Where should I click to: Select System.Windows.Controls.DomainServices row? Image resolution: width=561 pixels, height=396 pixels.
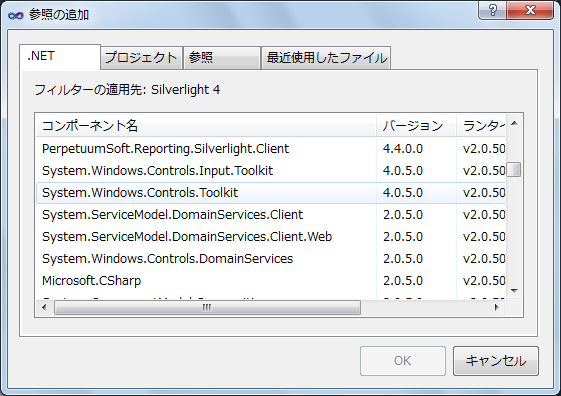pyautogui.click(x=271, y=259)
